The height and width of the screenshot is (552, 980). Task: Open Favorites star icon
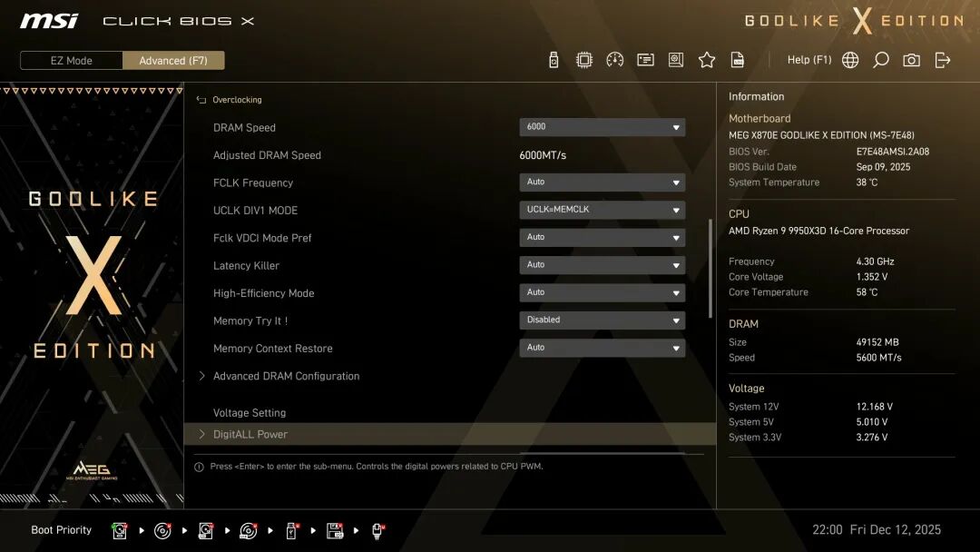[707, 60]
